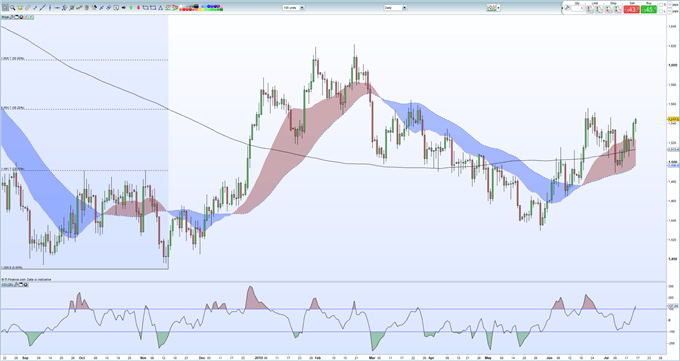The height and width of the screenshot is (361, 680).
Task: Click the green Buy price button
Action: (649, 9)
